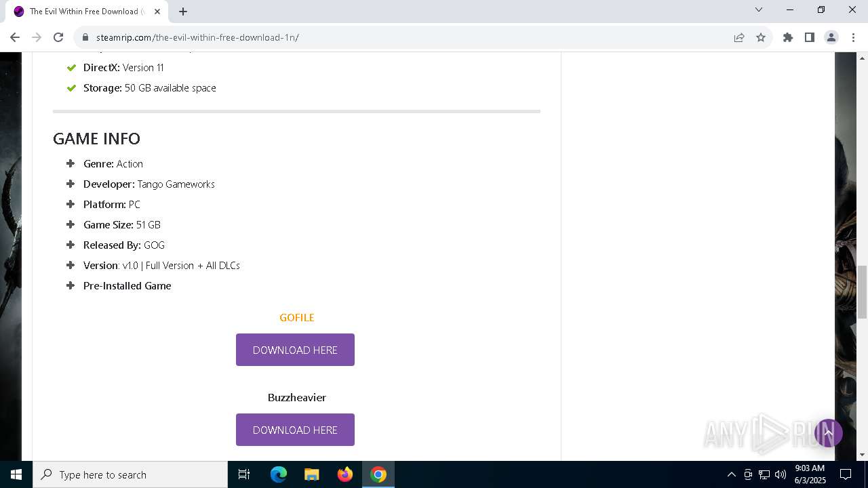Click the page vertical scrollbar thumb
The image size is (868, 488).
862,292
